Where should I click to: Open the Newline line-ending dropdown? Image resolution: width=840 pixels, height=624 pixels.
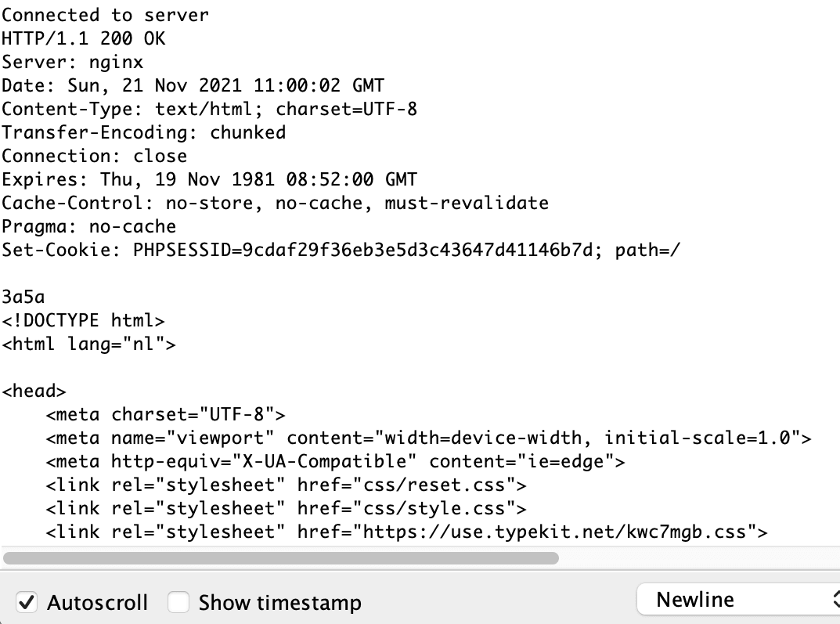pos(738,600)
